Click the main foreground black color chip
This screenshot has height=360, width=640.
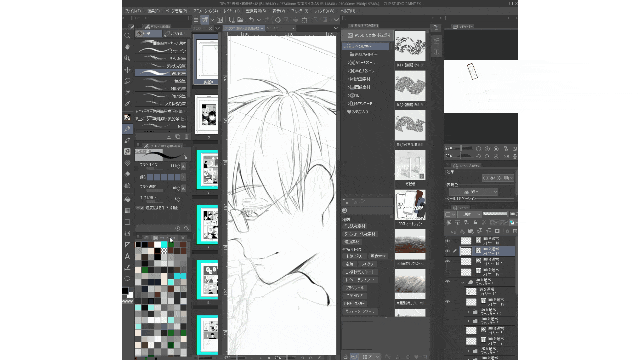click(x=125, y=291)
